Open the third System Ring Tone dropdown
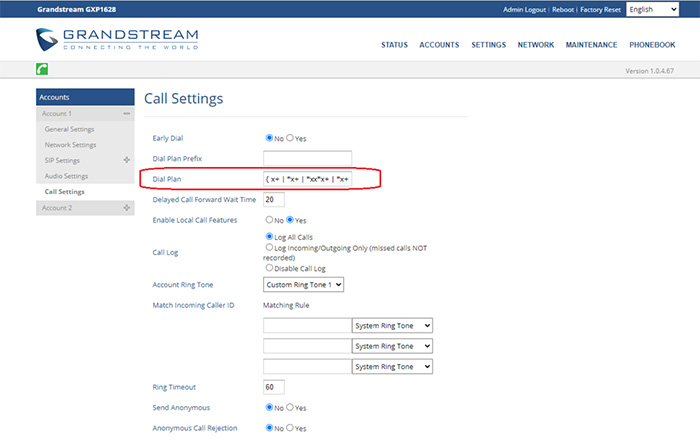 pos(392,366)
